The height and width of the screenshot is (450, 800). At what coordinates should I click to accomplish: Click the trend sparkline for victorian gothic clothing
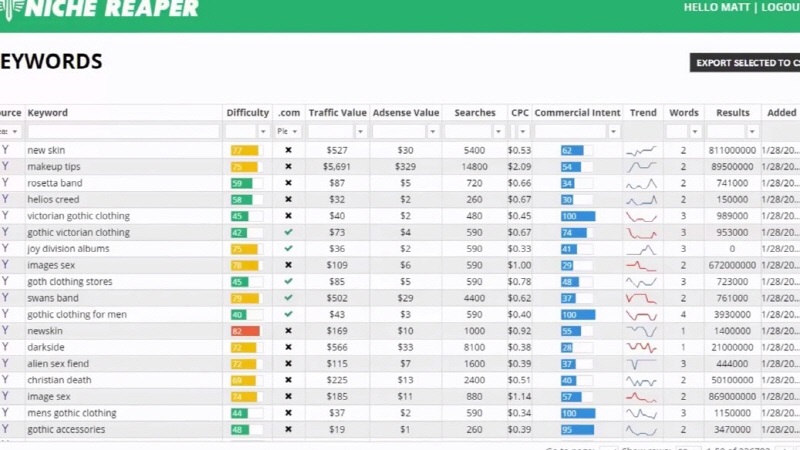click(x=641, y=216)
